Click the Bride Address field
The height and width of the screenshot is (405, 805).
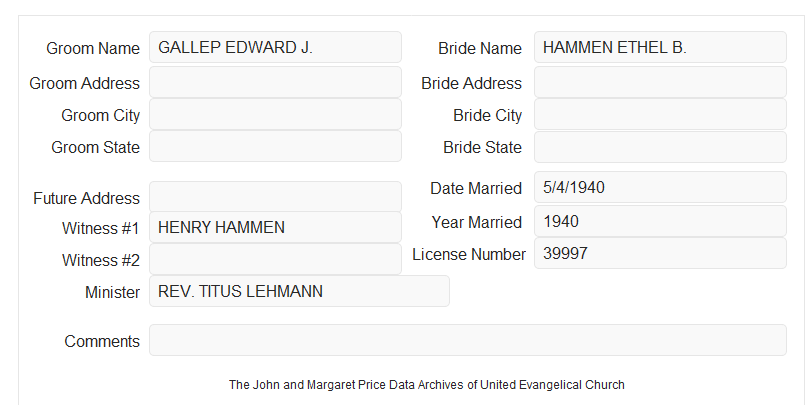point(660,82)
